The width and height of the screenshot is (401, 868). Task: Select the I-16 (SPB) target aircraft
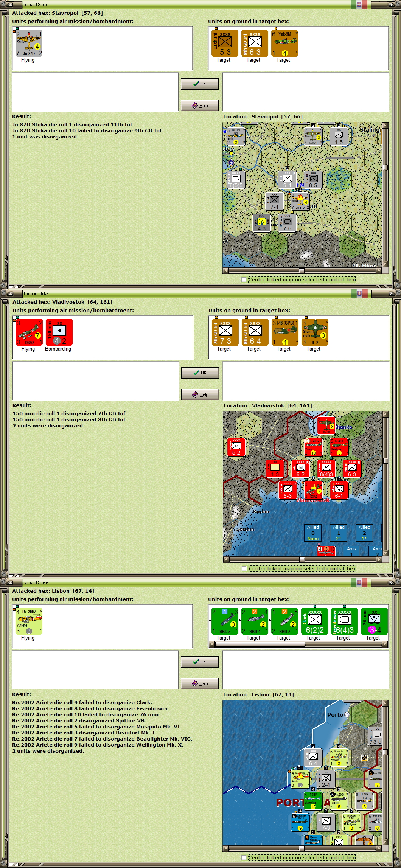(285, 332)
